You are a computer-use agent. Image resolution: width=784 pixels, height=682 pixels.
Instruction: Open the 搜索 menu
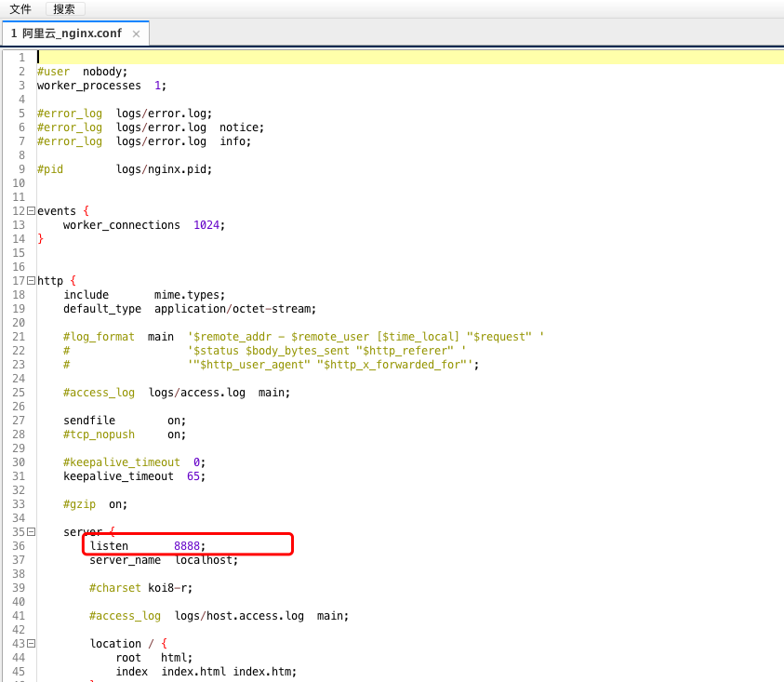64,9
